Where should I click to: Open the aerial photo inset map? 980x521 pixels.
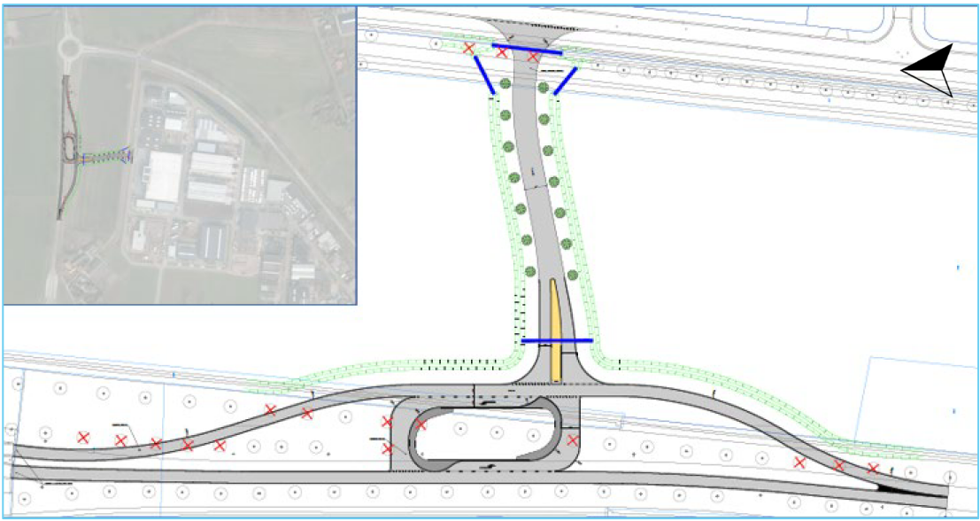(x=180, y=155)
